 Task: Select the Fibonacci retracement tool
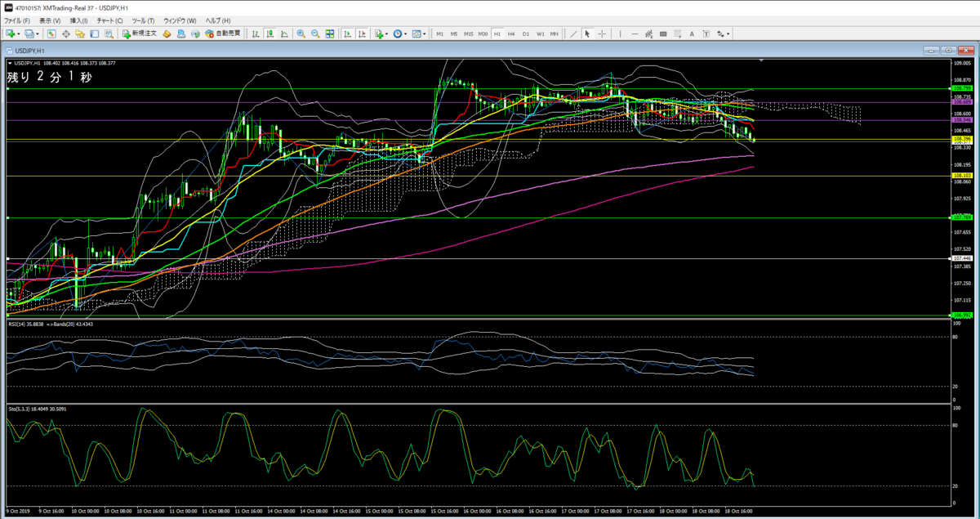(x=677, y=34)
